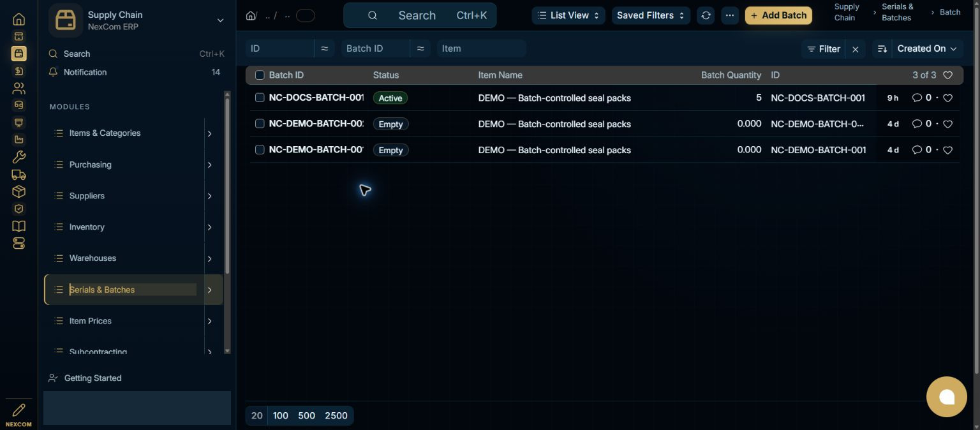Open the factory manufacturing icon in rail
This screenshot has height=430, width=980.
coord(19,140)
